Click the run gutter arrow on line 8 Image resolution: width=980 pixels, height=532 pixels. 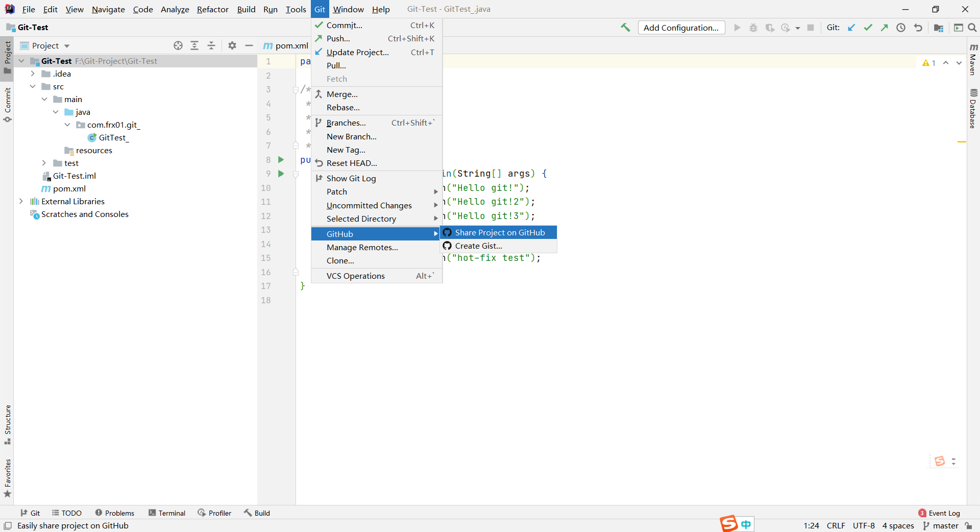click(x=281, y=160)
